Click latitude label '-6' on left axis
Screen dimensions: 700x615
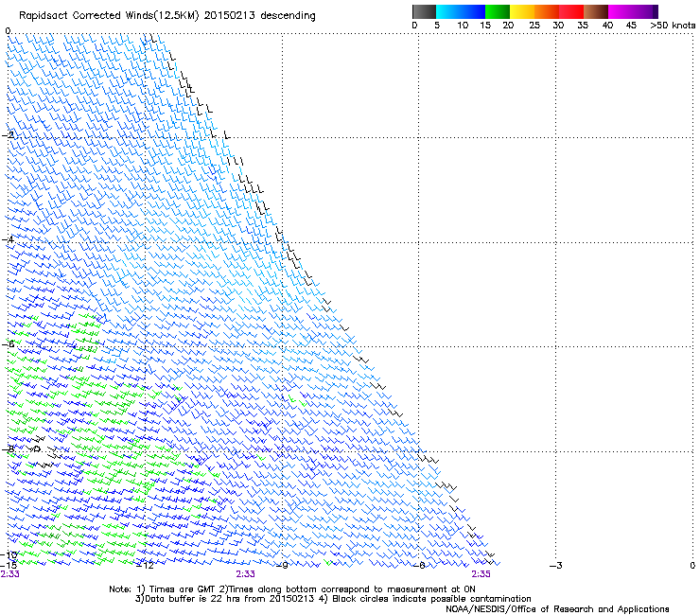tap(8, 343)
